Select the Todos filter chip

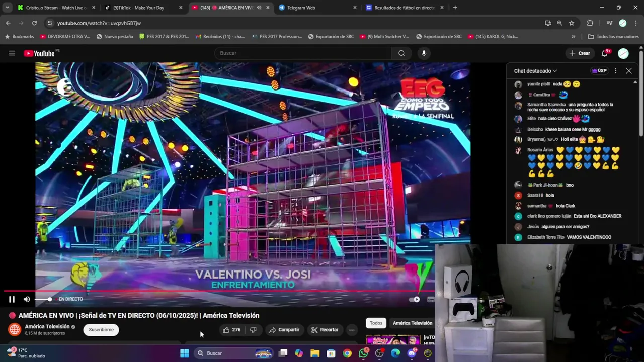pyautogui.click(x=376, y=323)
